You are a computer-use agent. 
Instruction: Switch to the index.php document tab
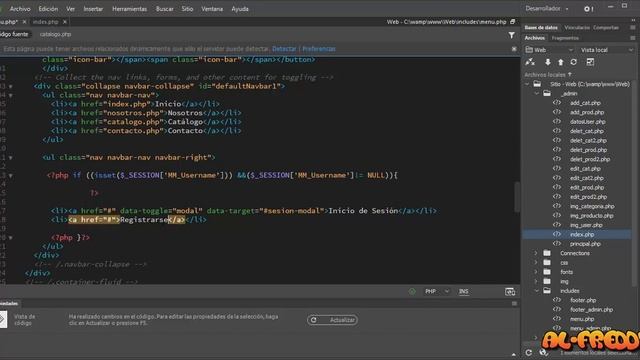(x=45, y=22)
